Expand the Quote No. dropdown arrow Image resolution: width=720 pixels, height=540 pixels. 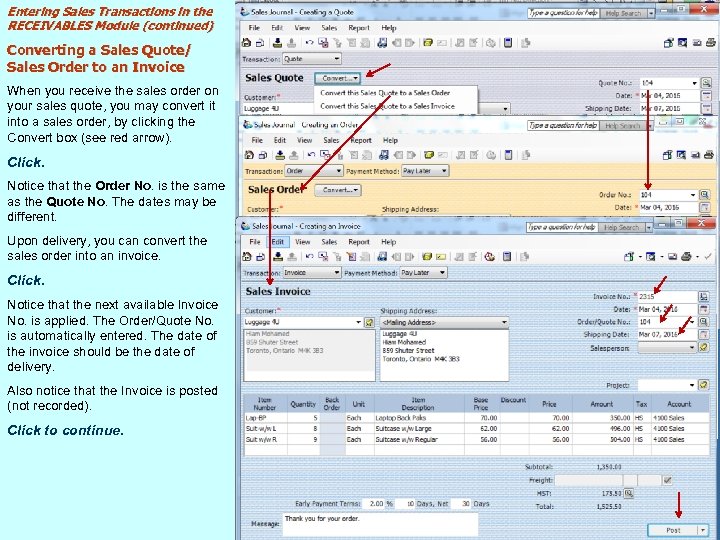694,83
